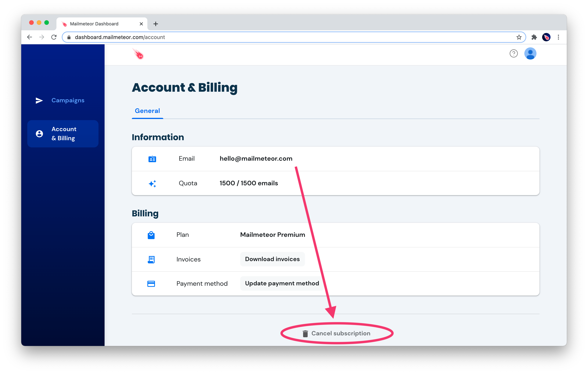Click Update payment method button
This screenshot has height=374, width=588.
(282, 283)
